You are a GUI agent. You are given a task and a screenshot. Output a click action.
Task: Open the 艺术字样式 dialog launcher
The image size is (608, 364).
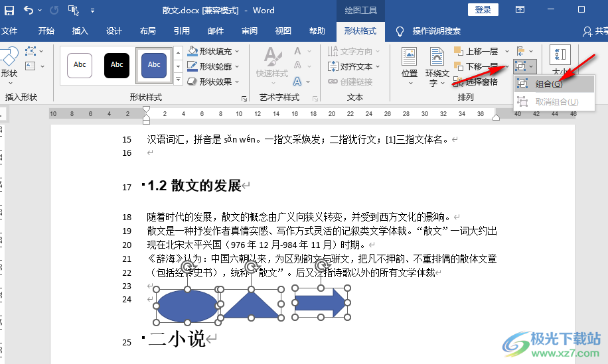tap(315, 99)
